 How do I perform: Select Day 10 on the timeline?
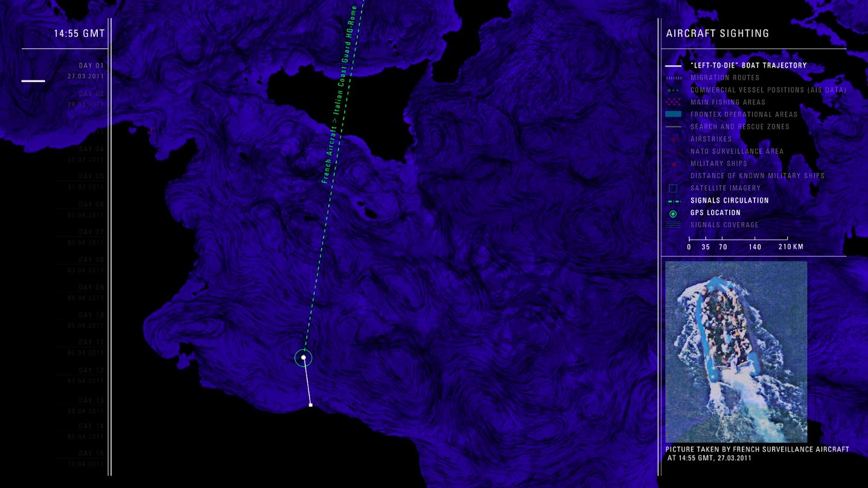point(91,315)
